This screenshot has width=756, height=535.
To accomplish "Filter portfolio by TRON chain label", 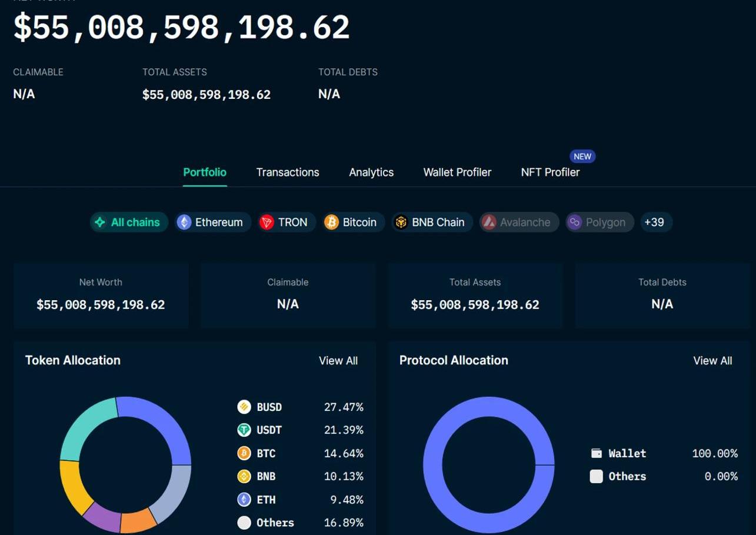I will point(293,222).
